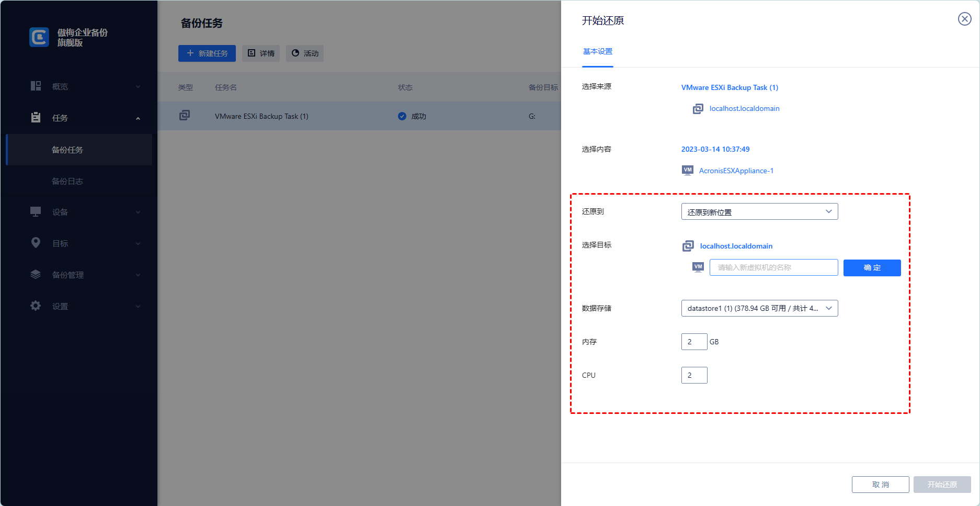Viewport: 980px width, 506px height.
Task: Click the 设备 monitor icon in sidebar
Action: pos(36,212)
